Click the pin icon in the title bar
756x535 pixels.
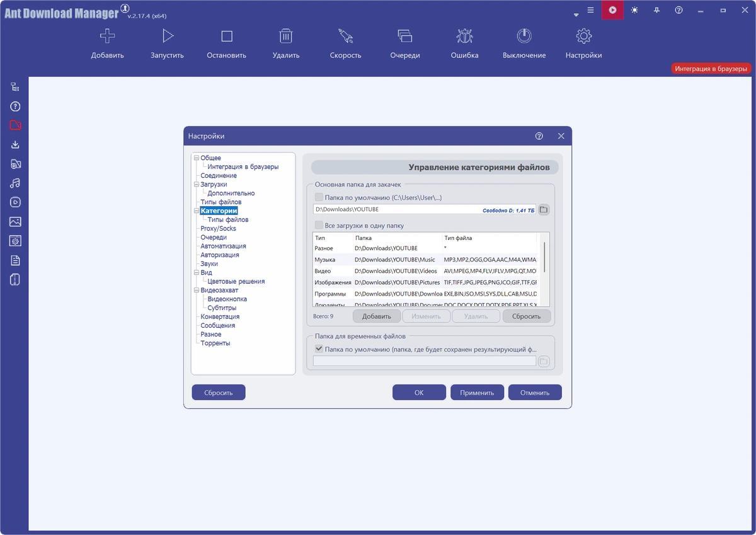[656, 10]
